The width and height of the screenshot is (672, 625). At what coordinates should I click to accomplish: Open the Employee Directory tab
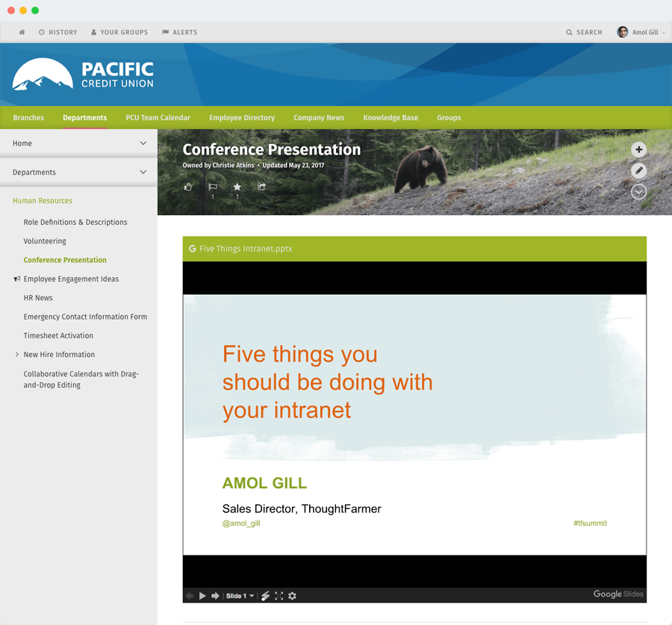click(x=242, y=117)
